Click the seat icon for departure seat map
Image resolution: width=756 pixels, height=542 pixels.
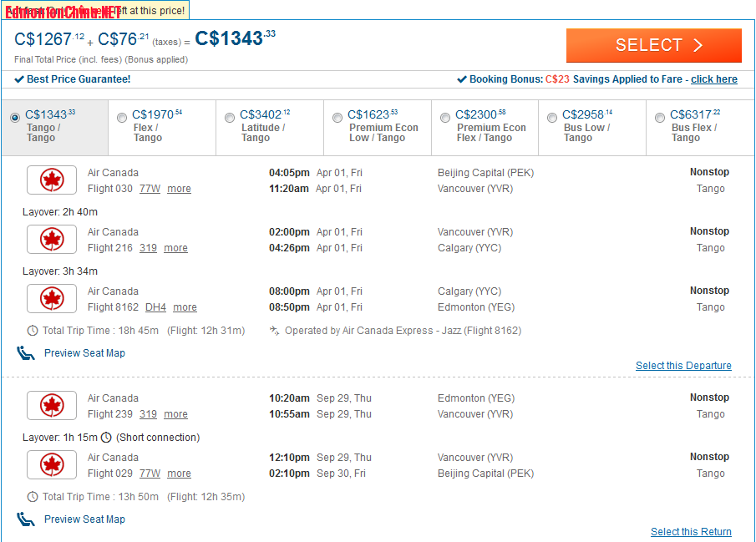tap(26, 353)
